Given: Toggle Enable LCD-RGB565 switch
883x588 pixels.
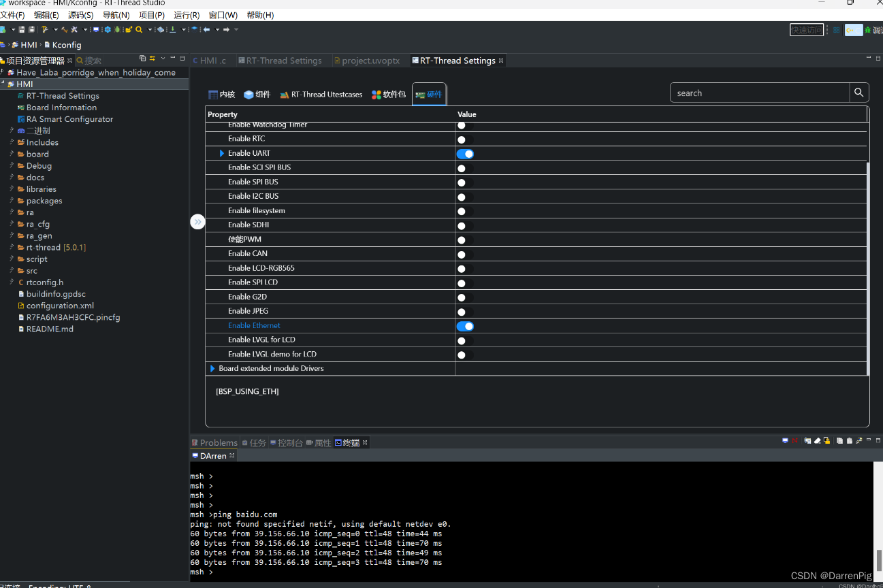Looking at the screenshot, I should [x=465, y=269].
